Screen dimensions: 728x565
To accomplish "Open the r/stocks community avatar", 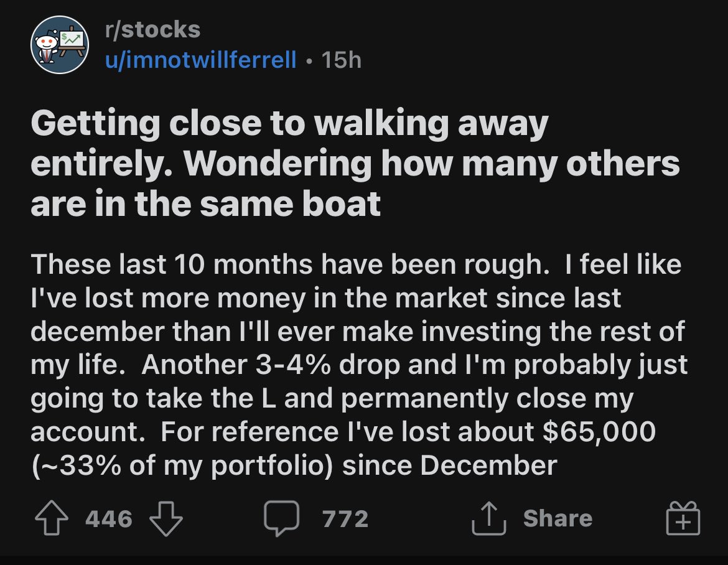I will click(60, 45).
